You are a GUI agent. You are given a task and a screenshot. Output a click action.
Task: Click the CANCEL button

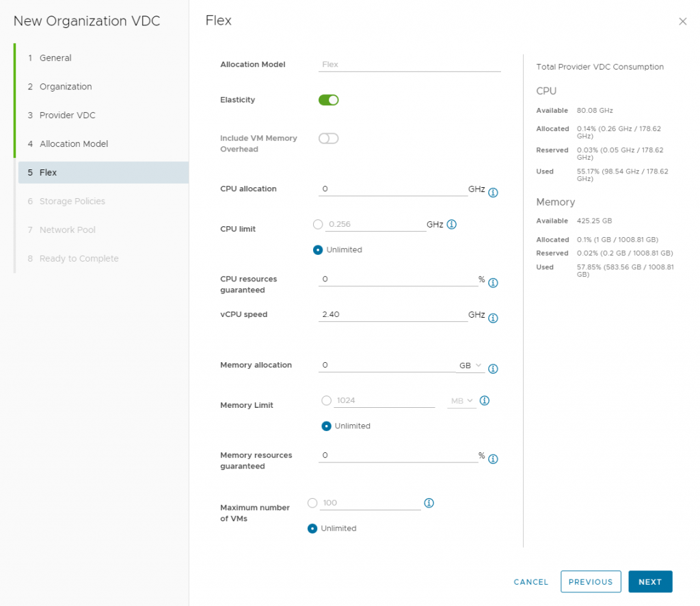click(x=530, y=582)
